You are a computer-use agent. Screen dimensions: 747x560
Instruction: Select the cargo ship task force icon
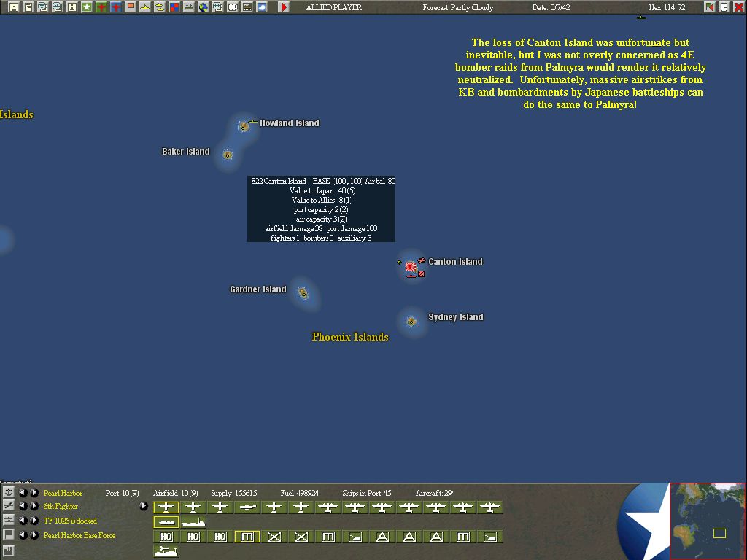point(193,522)
